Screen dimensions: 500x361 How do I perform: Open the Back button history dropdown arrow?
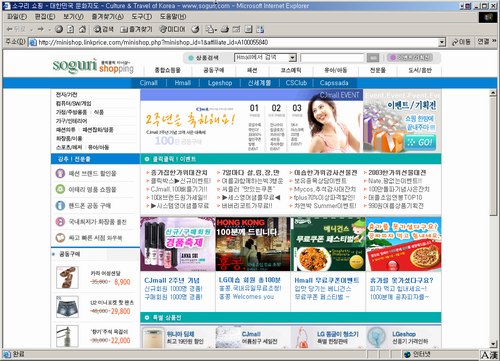point(31,29)
